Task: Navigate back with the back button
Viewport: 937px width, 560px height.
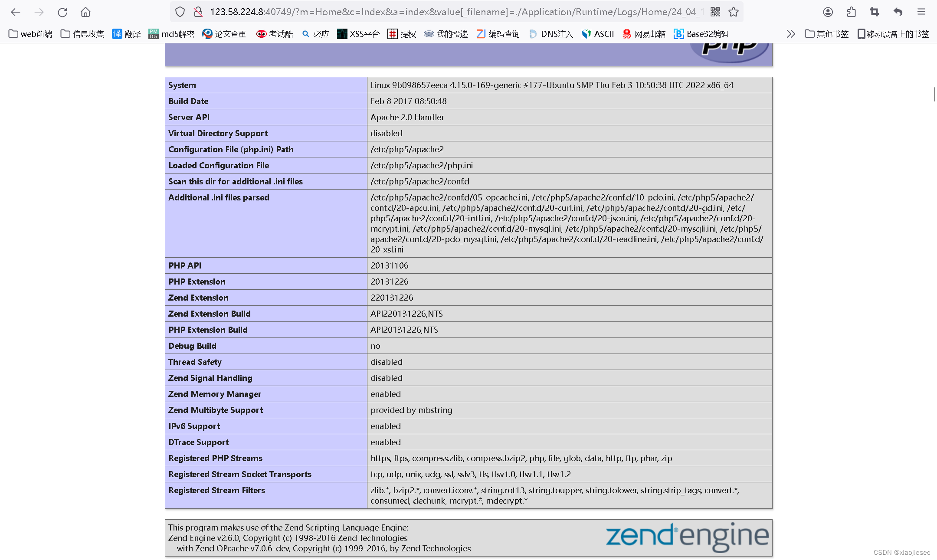Action: coord(15,12)
